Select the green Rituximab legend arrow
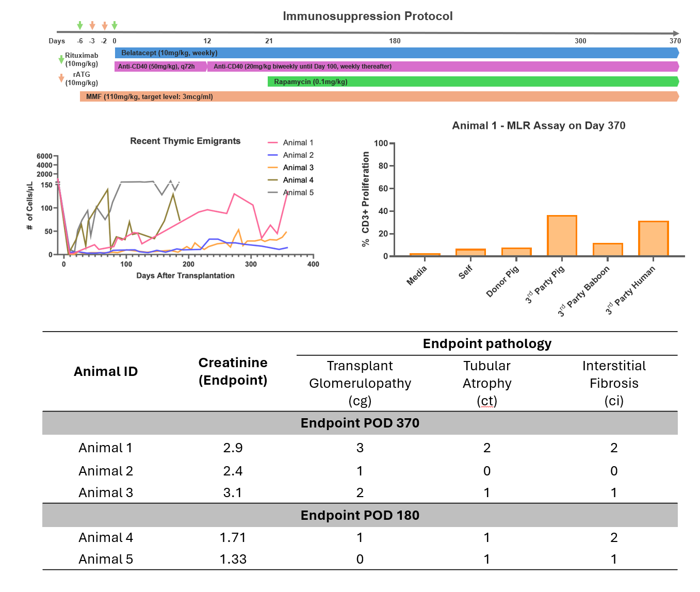 (x=61, y=59)
